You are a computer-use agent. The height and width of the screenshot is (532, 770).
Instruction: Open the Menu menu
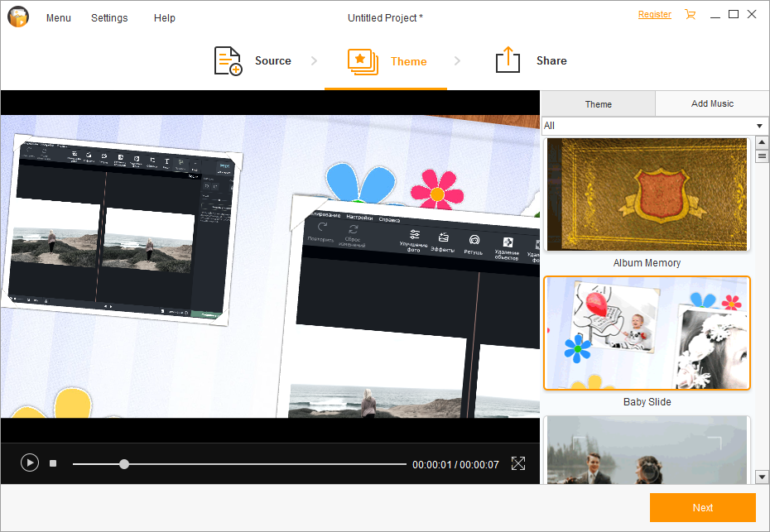tap(59, 18)
